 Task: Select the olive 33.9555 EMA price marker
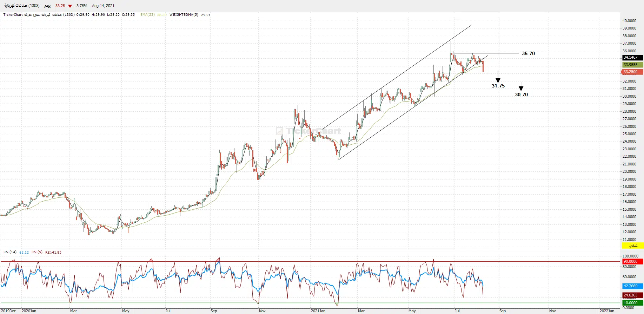point(632,65)
